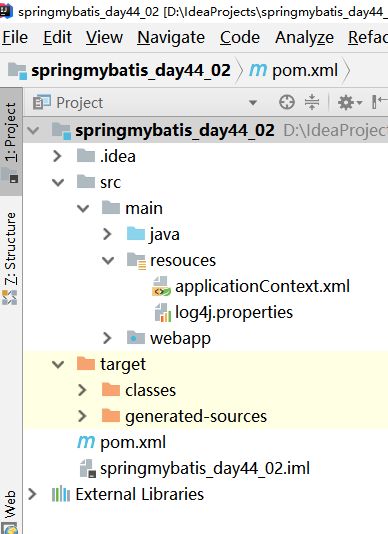Open the Edit menu
388x534 pixels.
[x=57, y=37]
